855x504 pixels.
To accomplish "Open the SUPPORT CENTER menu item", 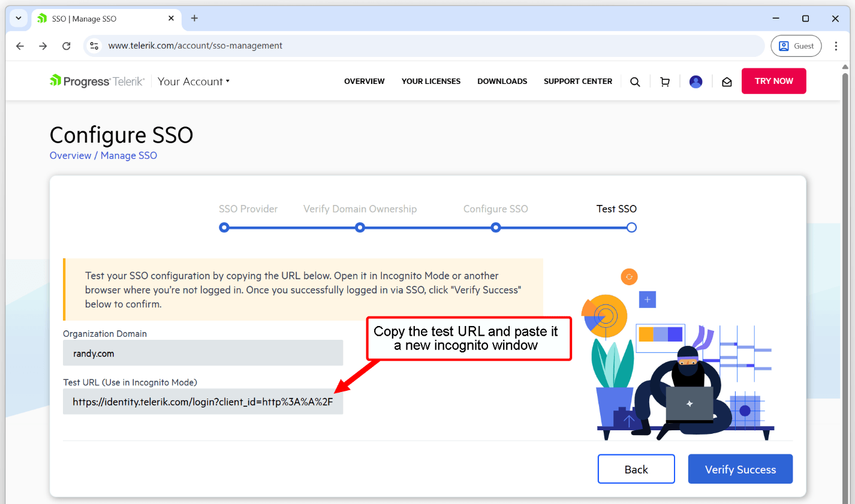I will click(578, 82).
